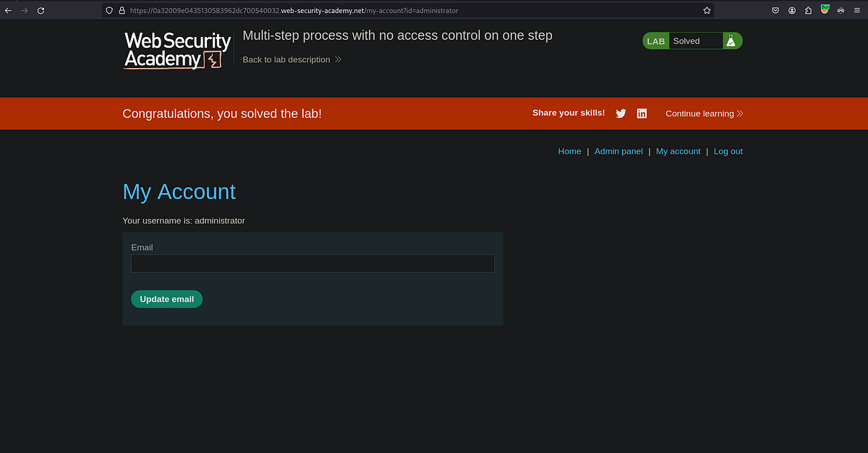The width and height of the screenshot is (868, 453).
Task: Expand the Continue learning chevron
Action: [x=739, y=114]
